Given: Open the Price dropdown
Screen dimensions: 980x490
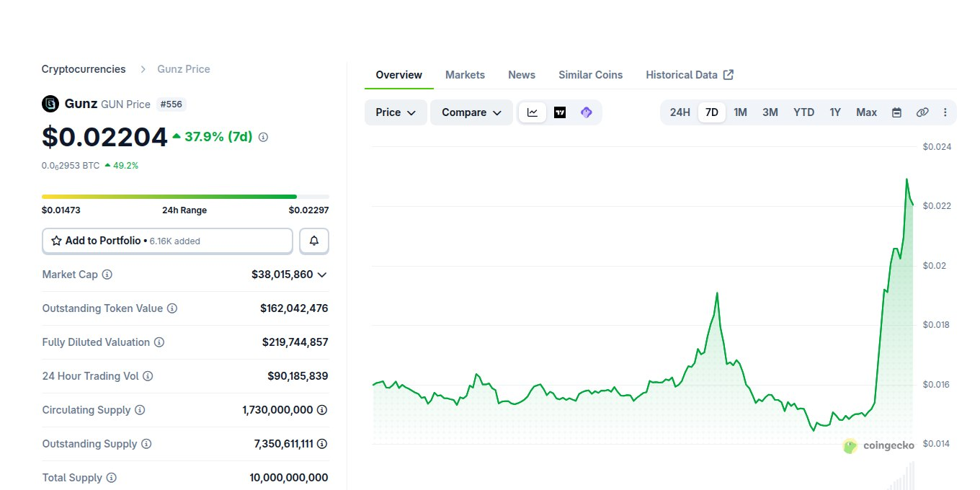Looking at the screenshot, I should pos(396,112).
